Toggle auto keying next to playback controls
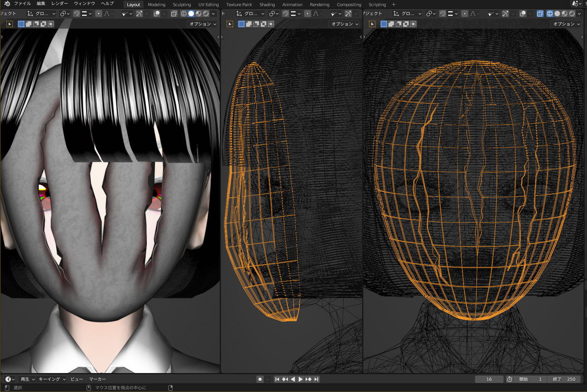Viewport: 587px width, 392px height. coord(260,379)
